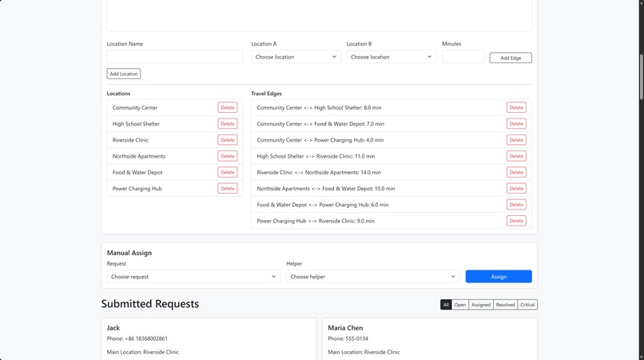Delete the Power Charging Hub location
Screen dimensions: 644x360
click(228, 189)
